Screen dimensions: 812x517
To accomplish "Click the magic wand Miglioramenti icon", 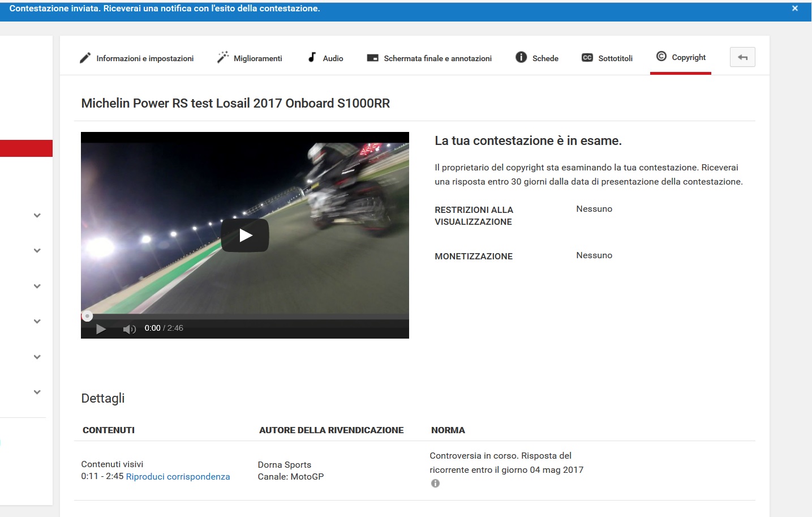I will click(x=223, y=57).
